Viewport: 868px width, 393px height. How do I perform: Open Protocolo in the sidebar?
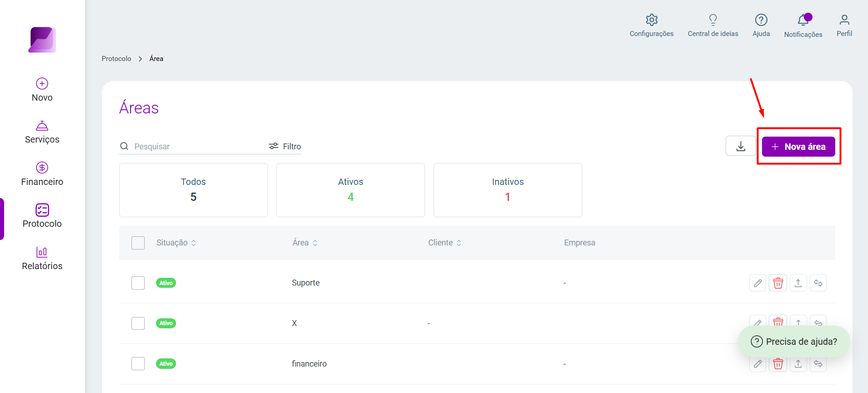click(42, 216)
